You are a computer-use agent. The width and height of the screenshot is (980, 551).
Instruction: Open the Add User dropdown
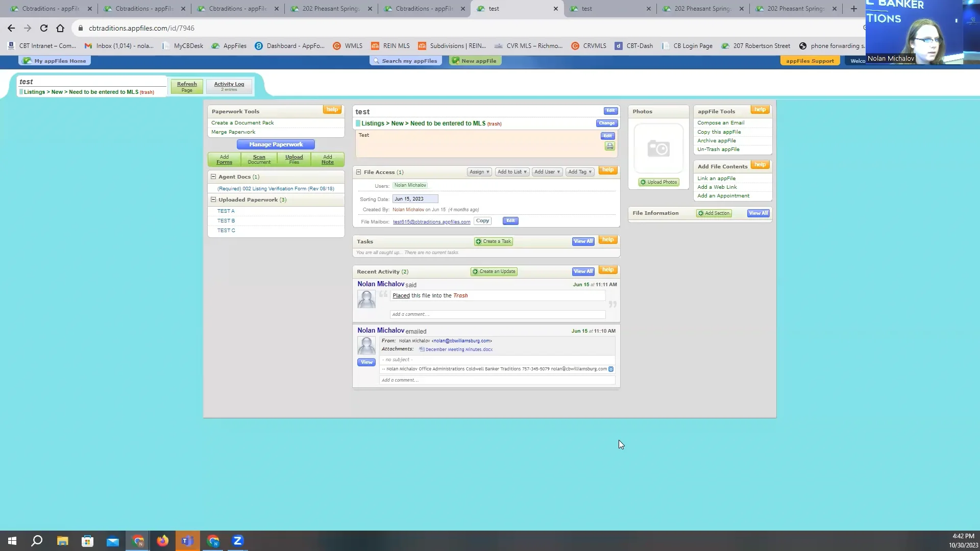pyautogui.click(x=547, y=172)
